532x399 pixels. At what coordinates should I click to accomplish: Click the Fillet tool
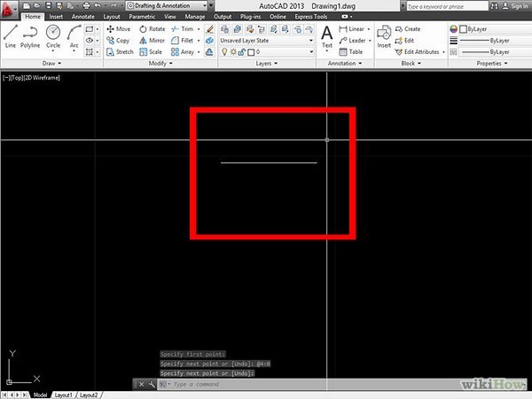(x=183, y=41)
